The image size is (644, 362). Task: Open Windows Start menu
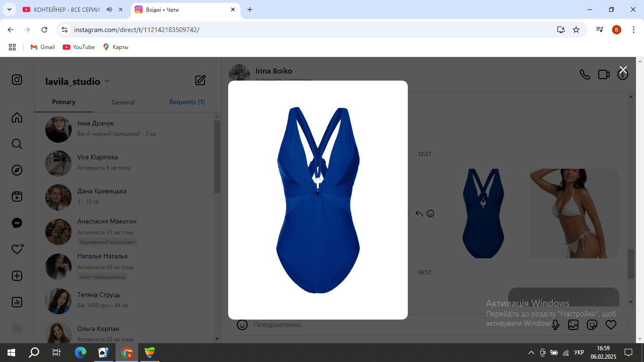[x=11, y=352]
